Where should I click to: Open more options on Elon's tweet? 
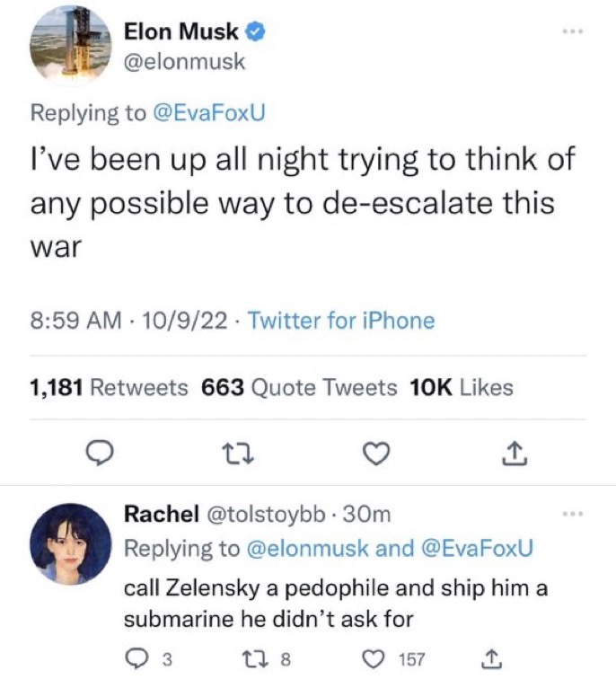573,31
